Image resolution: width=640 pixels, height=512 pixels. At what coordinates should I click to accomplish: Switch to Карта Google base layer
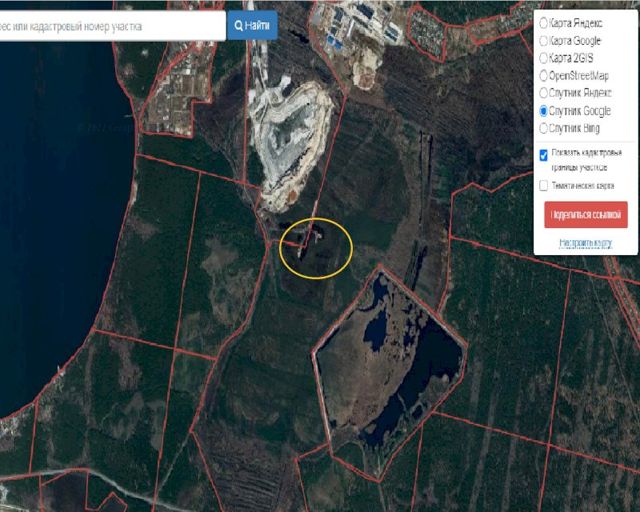click(544, 41)
